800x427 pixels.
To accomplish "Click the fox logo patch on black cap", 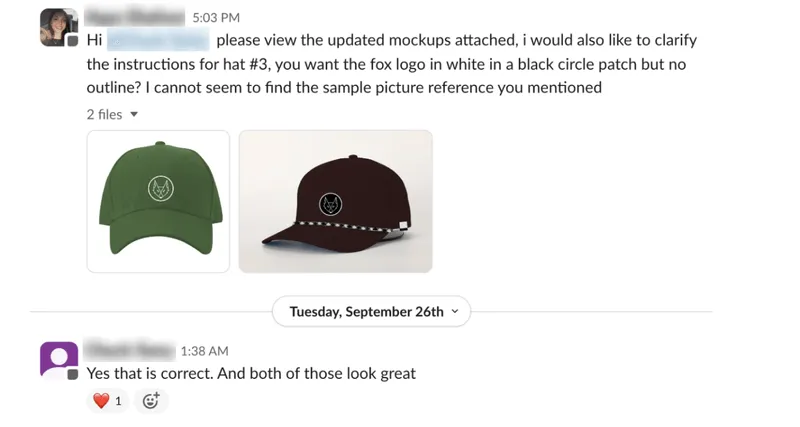I will coord(331,205).
